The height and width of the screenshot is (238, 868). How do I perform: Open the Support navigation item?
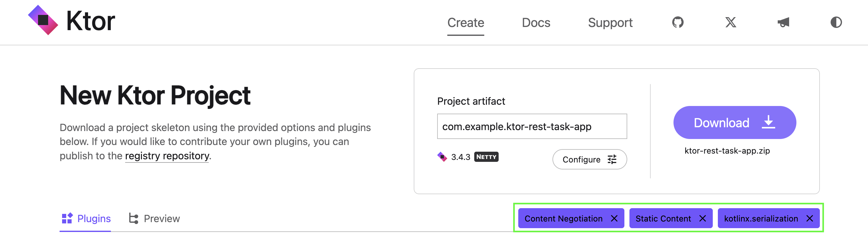[610, 23]
